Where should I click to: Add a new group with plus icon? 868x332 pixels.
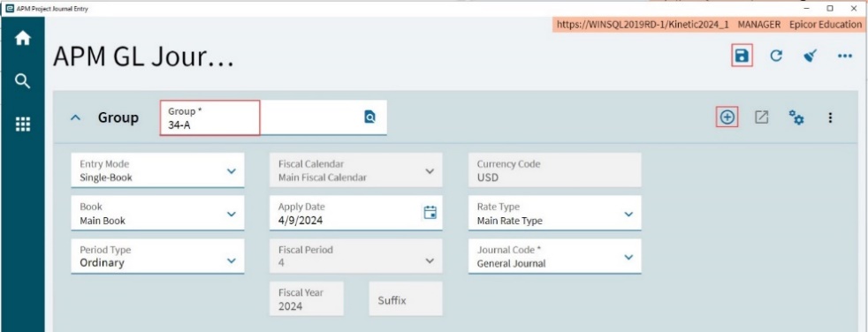[727, 117]
